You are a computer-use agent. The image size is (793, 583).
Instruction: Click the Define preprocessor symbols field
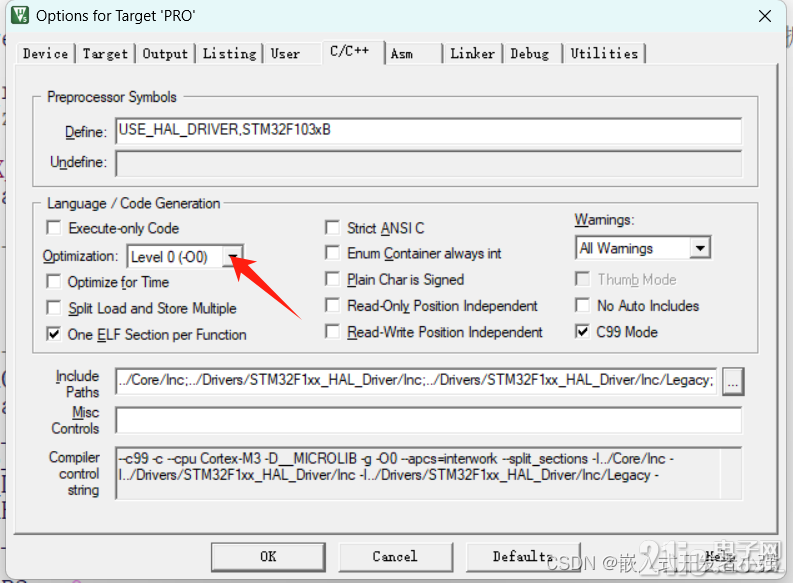point(428,131)
